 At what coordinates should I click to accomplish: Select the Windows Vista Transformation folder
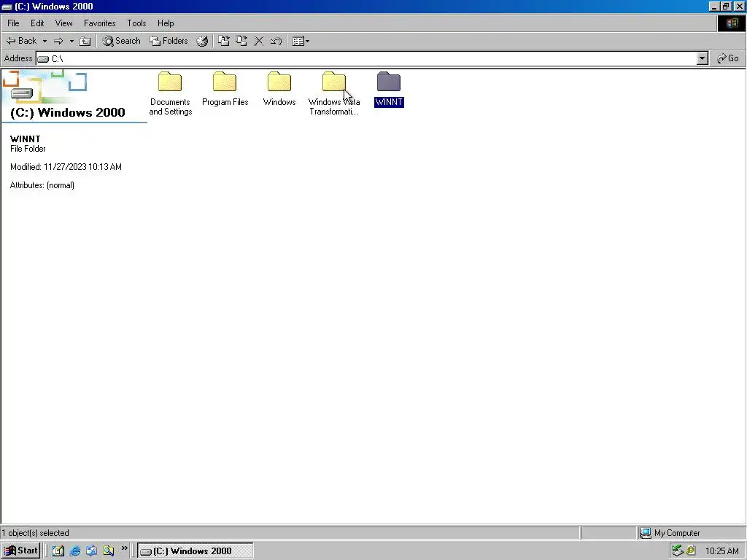pos(334,94)
